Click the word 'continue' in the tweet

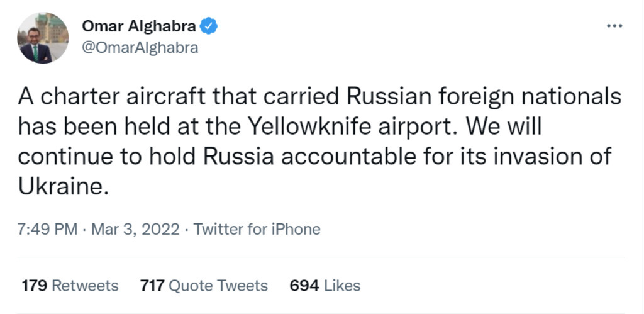tap(66, 157)
